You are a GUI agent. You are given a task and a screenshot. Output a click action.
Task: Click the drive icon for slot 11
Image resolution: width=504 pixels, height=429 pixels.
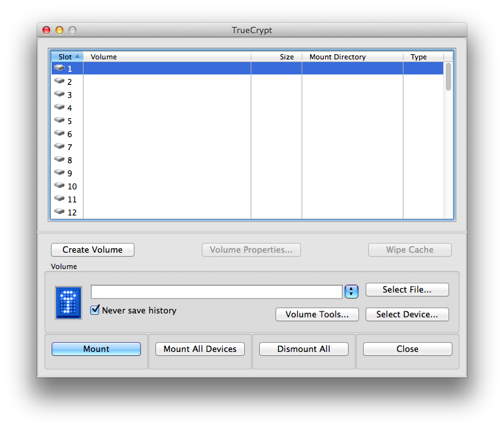point(59,199)
